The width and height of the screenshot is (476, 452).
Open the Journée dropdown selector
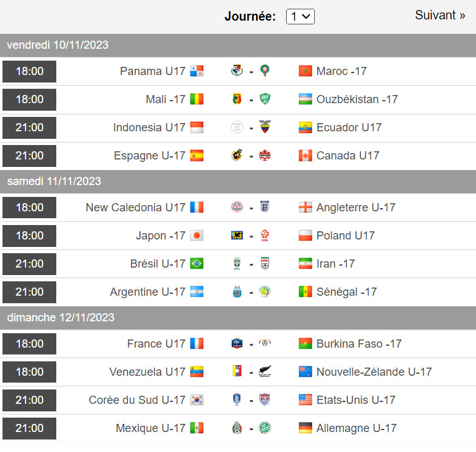tap(300, 16)
